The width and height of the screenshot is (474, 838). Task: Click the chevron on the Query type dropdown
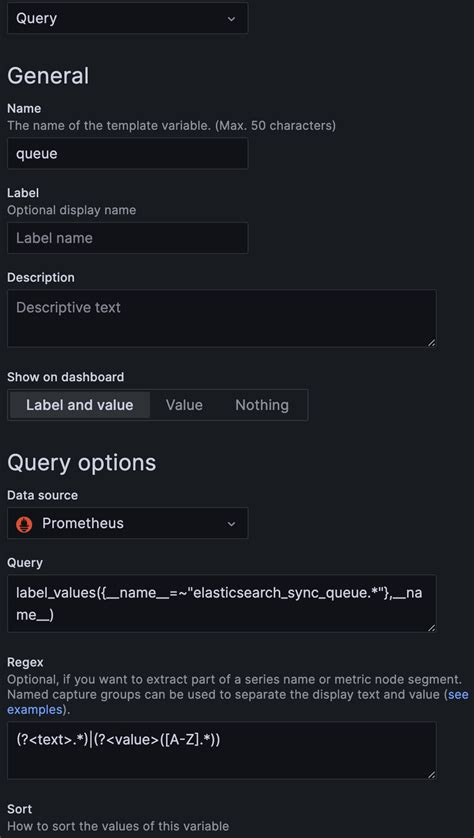[x=231, y=19]
